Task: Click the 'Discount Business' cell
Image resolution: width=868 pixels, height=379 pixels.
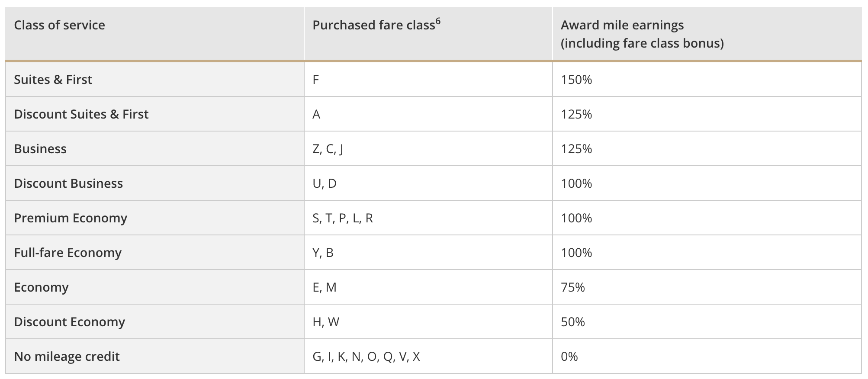Action: (68, 183)
